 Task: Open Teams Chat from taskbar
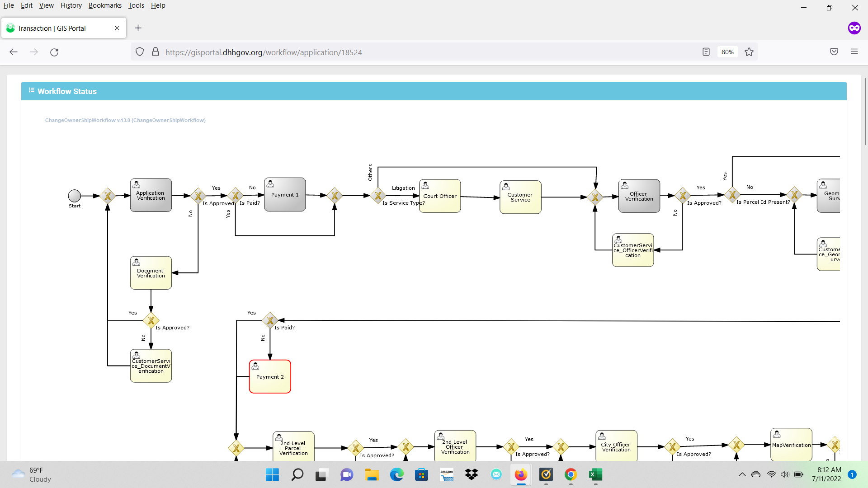347,474
